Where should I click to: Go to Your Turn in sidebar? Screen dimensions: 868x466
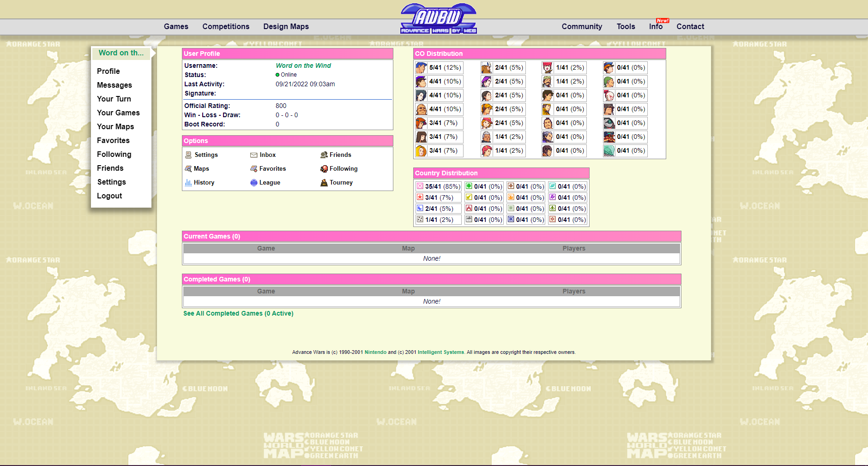(x=114, y=99)
